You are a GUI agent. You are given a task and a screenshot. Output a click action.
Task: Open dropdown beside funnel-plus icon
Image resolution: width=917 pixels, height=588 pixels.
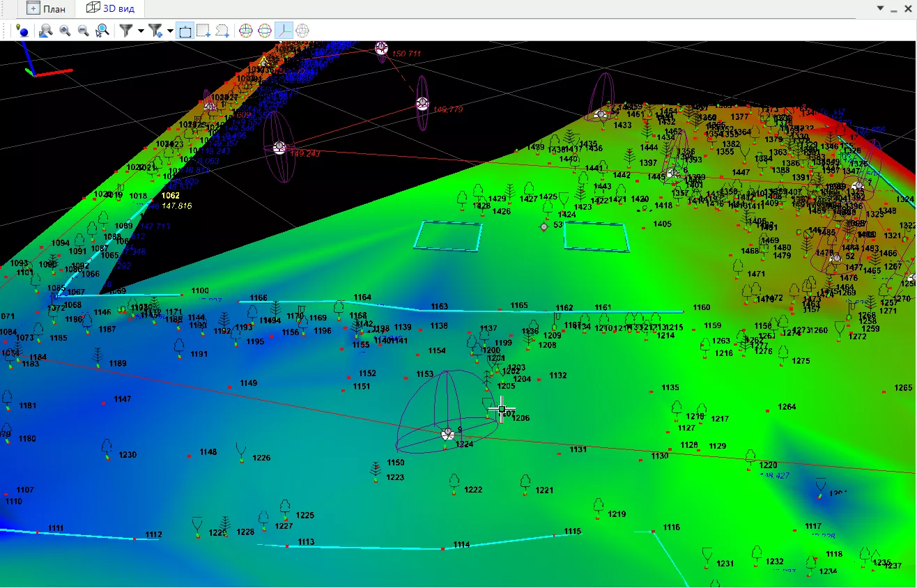click(170, 31)
